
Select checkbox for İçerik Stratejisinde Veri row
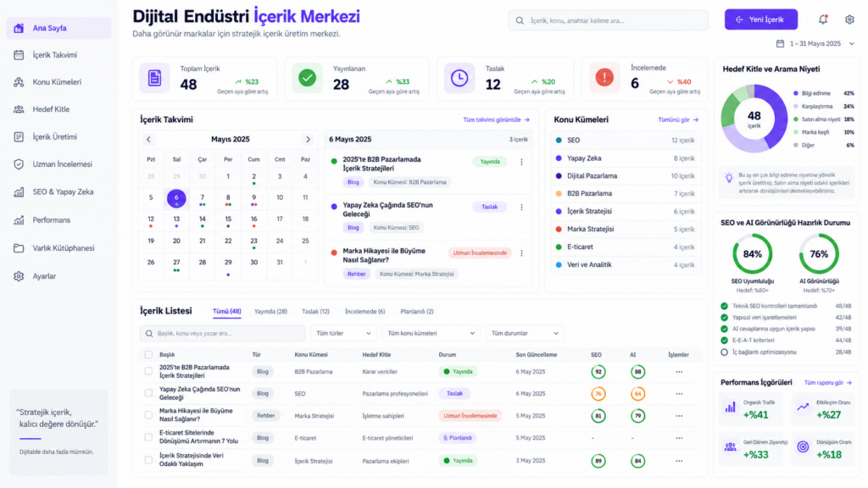coord(148,460)
